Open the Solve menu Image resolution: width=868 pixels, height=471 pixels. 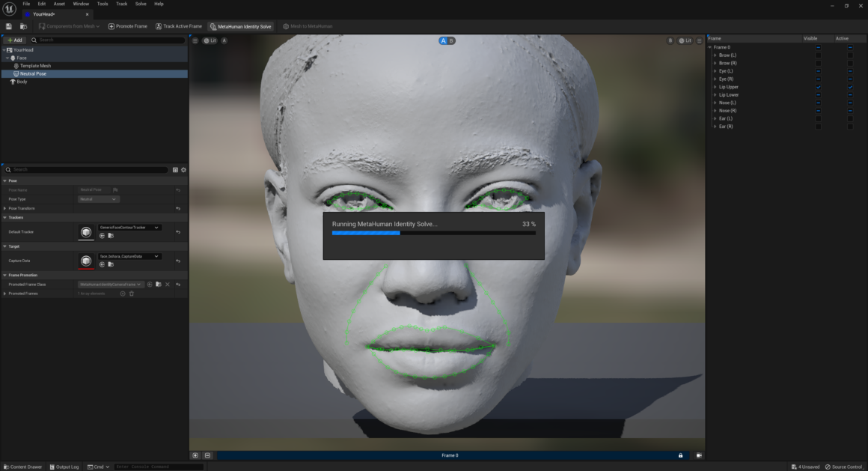141,4
